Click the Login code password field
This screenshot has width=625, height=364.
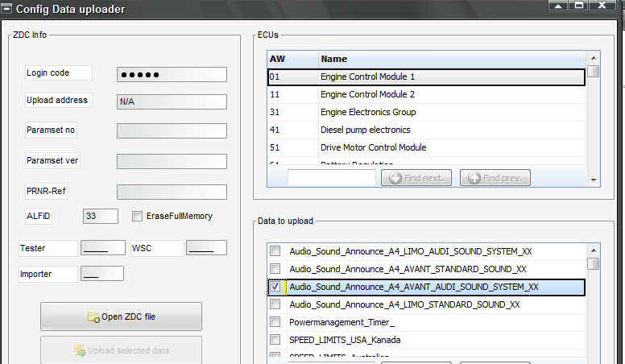[172, 75]
